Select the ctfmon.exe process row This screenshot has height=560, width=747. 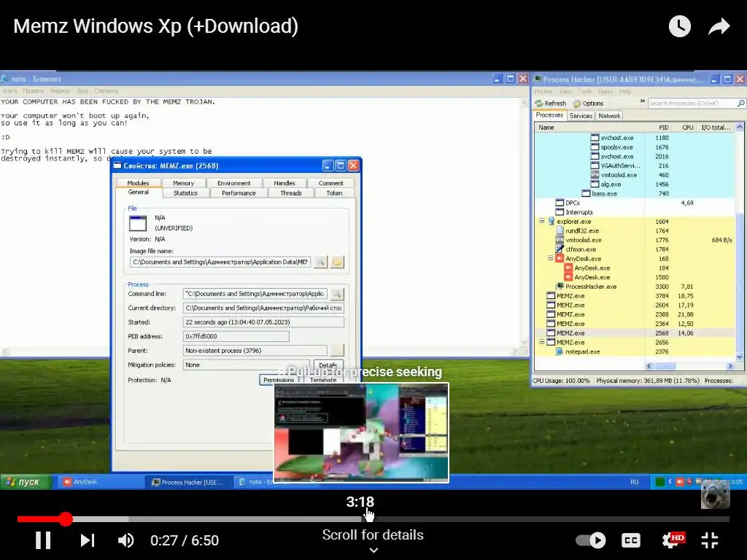point(635,249)
